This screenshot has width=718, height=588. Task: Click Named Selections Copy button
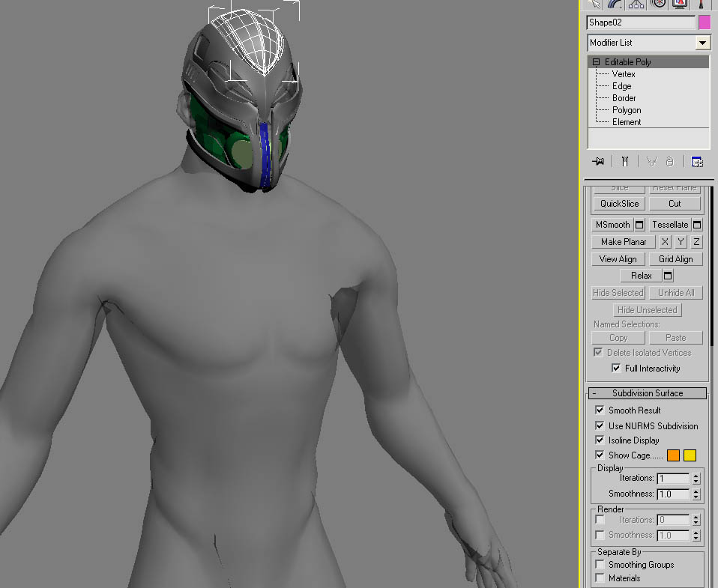pyautogui.click(x=618, y=338)
